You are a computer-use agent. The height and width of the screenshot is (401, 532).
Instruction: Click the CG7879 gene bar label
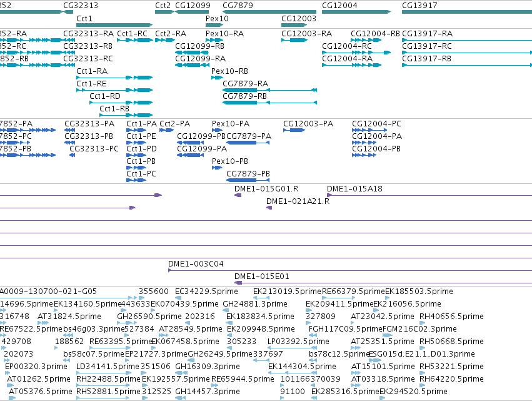238,6
